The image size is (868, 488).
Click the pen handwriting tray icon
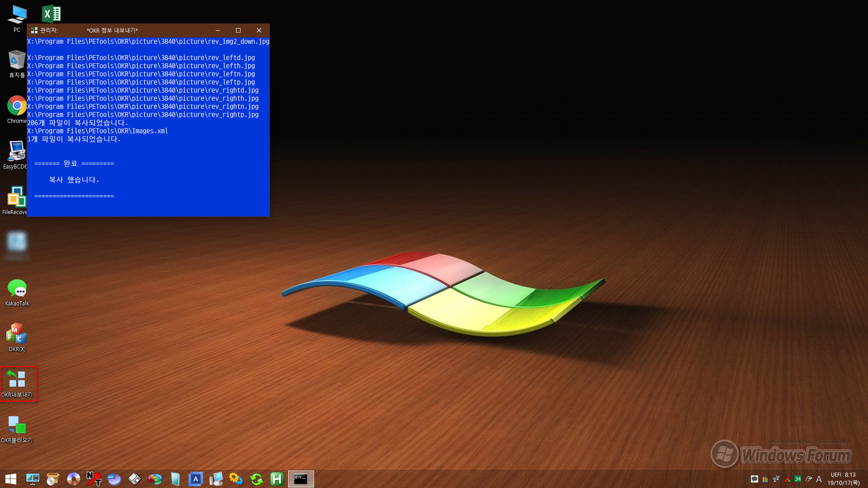(809, 479)
